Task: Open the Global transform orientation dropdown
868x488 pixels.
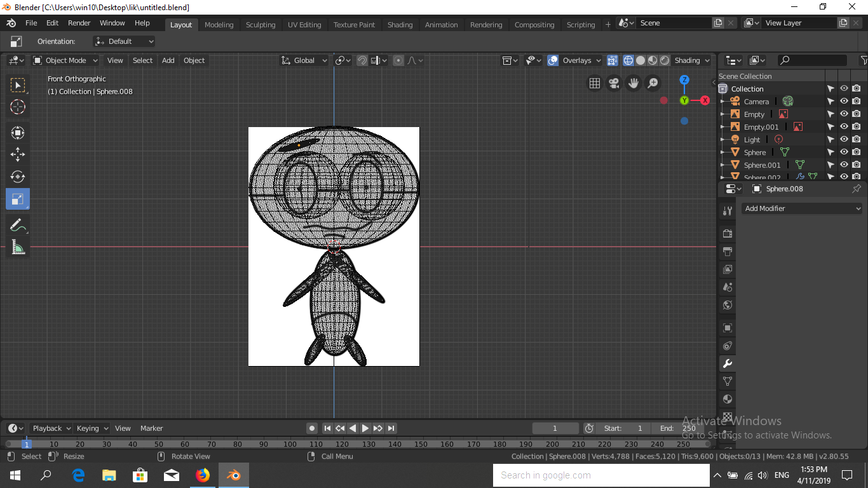Action: pos(304,60)
